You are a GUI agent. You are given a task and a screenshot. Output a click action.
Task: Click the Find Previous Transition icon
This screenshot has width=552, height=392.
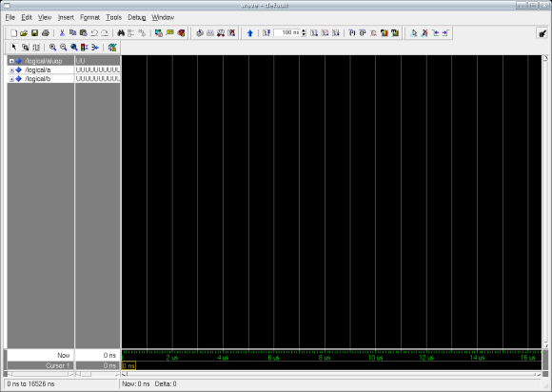(x=436, y=32)
